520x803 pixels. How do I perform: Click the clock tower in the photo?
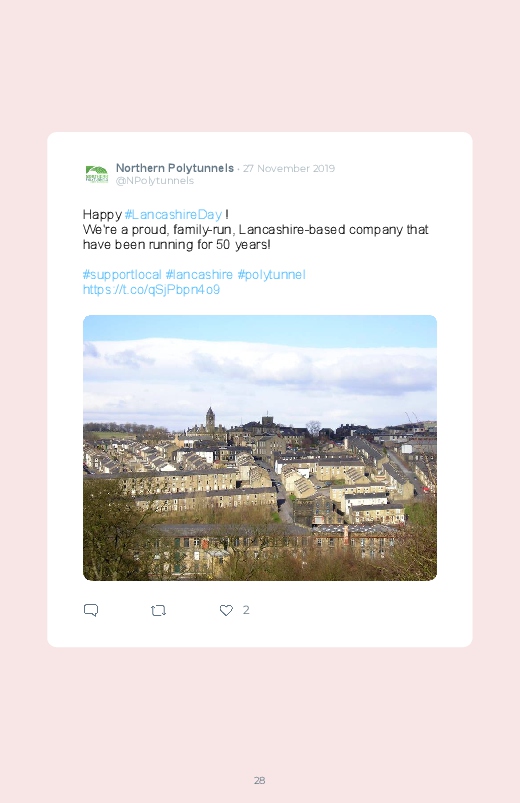pos(210,420)
